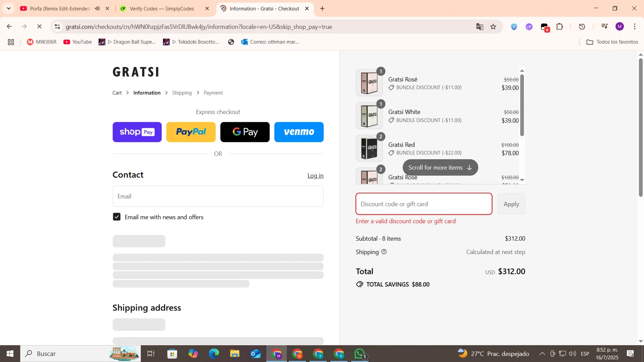This screenshot has width=644, height=362.
Task: Click the order items list scrollbar
Action: (522, 105)
